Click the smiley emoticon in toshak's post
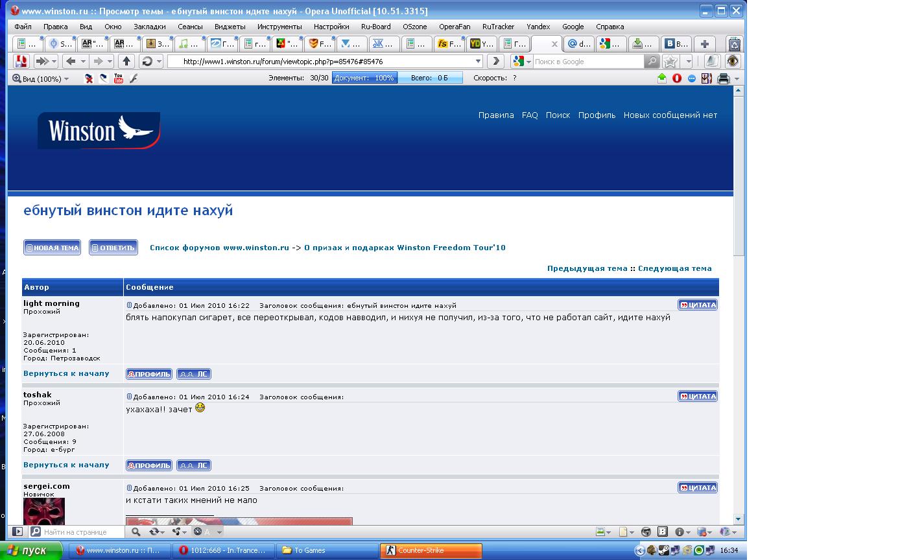 tap(200, 408)
